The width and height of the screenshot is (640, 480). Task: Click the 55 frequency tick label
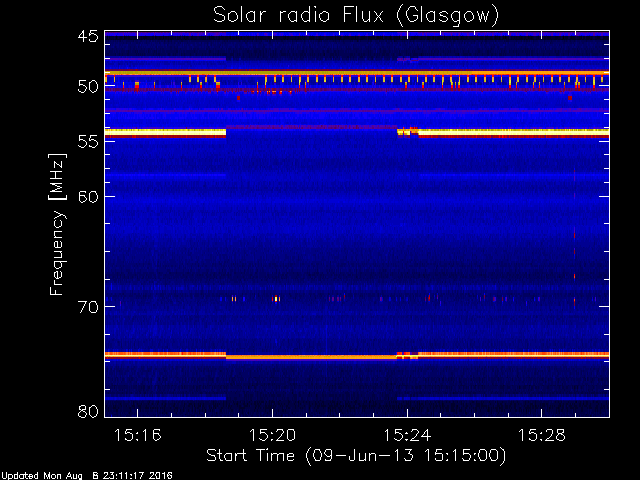[x=88, y=142]
